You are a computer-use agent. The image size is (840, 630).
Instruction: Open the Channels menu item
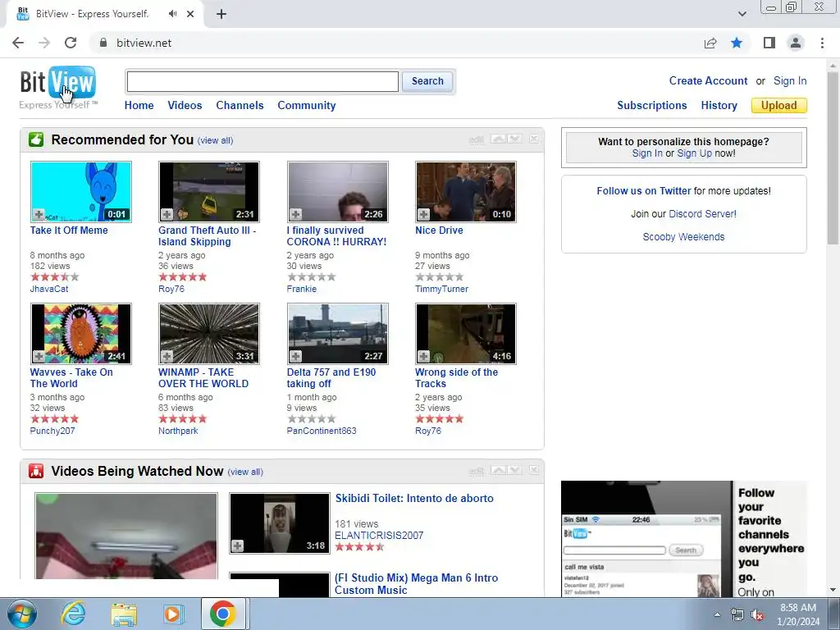(240, 106)
